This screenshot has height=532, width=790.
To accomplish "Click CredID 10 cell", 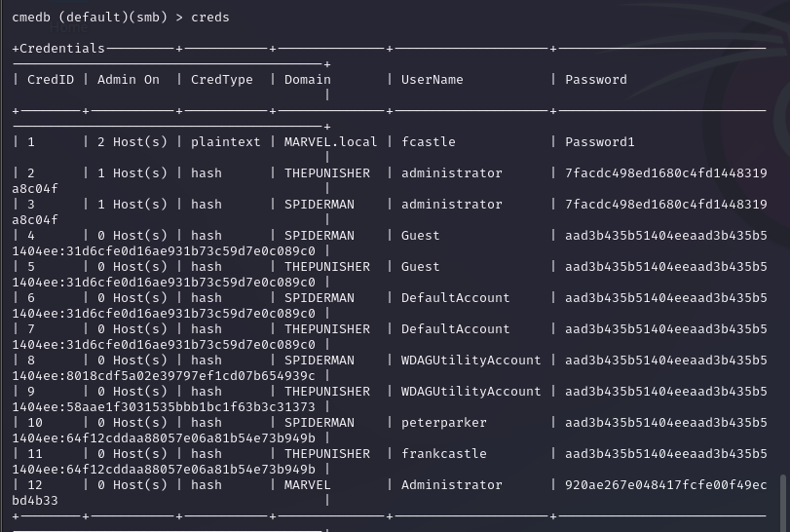I will pos(35,423).
